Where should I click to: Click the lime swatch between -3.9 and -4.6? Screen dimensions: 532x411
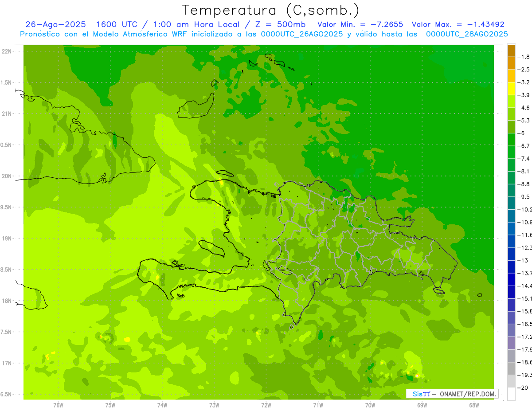click(x=511, y=102)
